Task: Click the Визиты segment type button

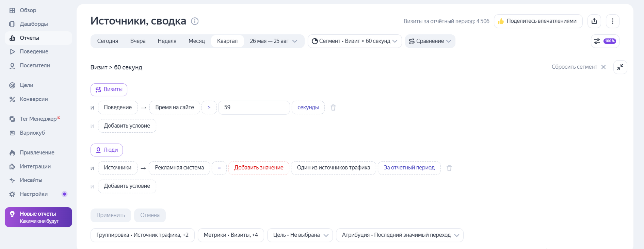Action: click(109, 89)
